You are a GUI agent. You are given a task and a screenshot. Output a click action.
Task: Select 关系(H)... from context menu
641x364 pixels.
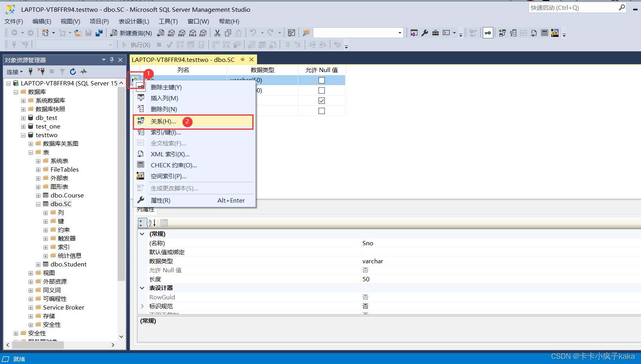[194, 121]
